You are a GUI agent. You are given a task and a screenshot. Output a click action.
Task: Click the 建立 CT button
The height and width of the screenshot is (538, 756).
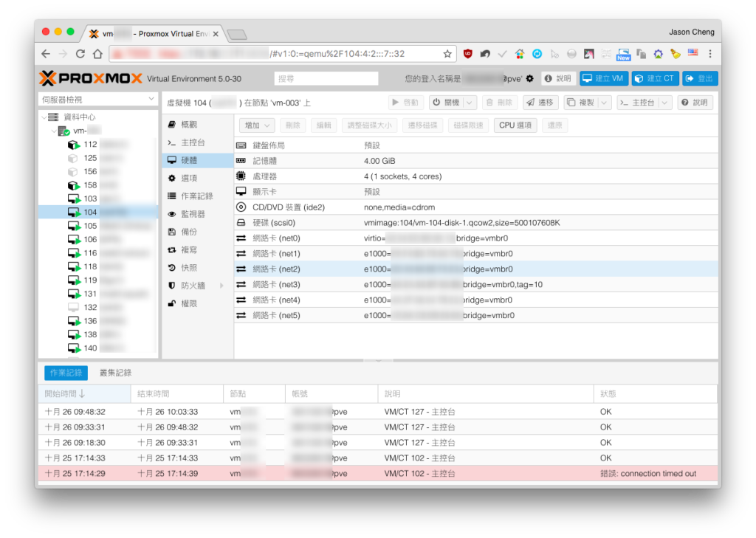pyautogui.click(x=656, y=78)
